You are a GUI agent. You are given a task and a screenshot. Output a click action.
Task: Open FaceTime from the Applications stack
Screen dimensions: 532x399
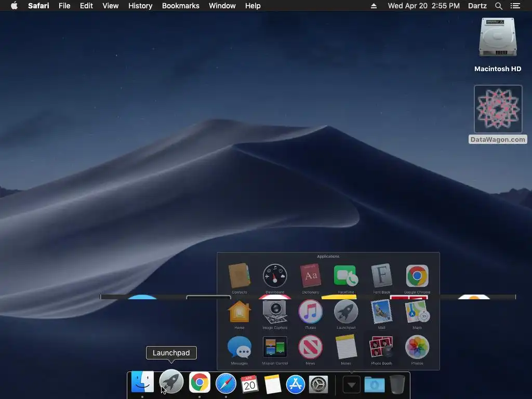click(345, 275)
